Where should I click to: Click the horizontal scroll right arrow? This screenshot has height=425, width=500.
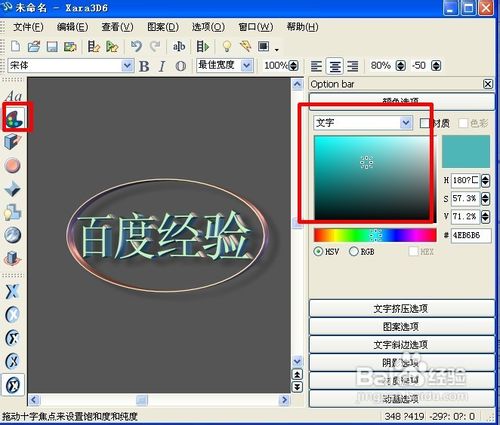point(284,399)
